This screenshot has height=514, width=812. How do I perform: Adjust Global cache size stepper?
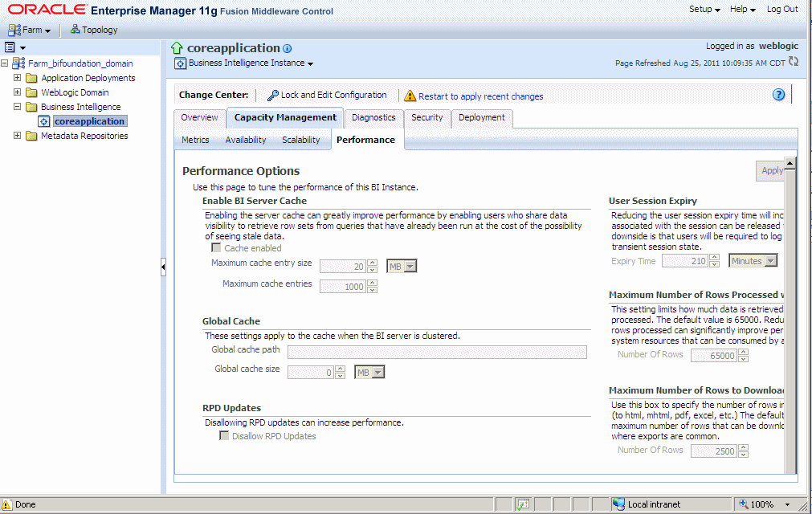(x=341, y=372)
